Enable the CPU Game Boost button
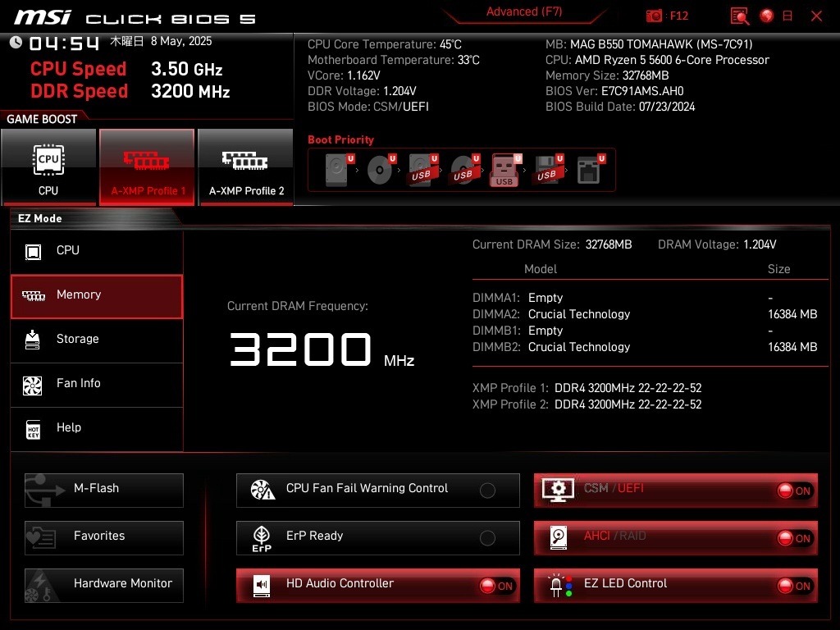The height and width of the screenshot is (630, 840). pyautogui.click(x=48, y=167)
